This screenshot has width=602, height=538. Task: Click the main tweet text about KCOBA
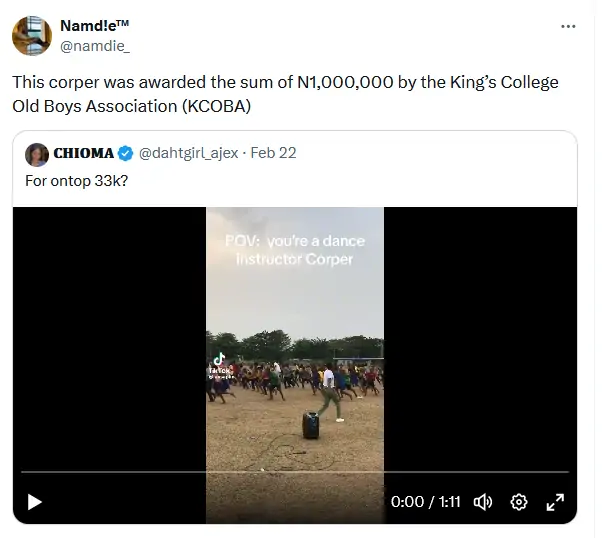pos(285,92)
